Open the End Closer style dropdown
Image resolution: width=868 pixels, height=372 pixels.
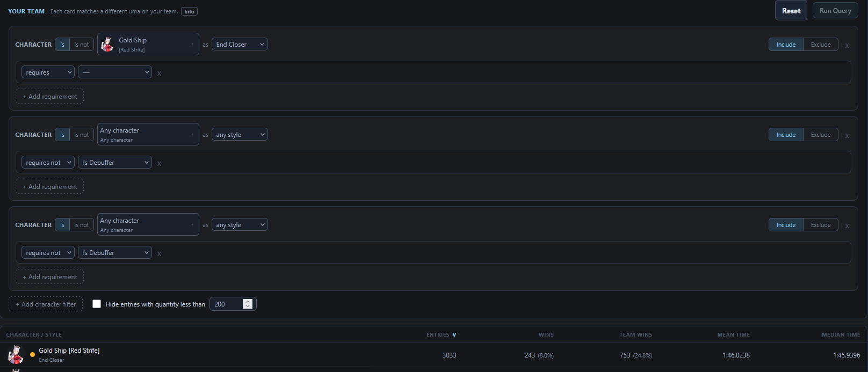pyautogui.click(x=240, y=45)
